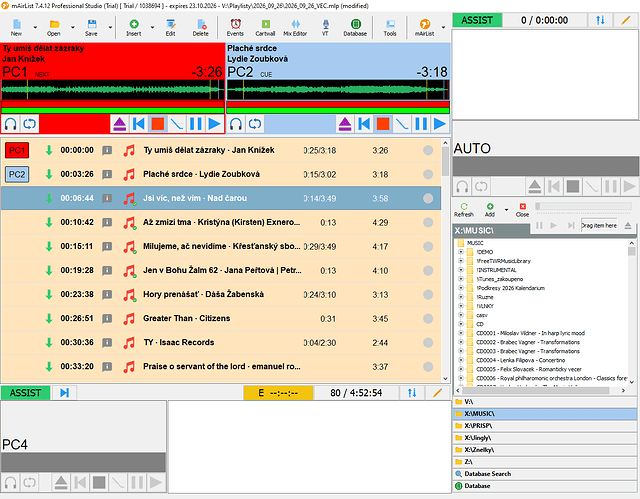640x499 pixels.
Task: Stop player PC2
Action: click(383, 124)
